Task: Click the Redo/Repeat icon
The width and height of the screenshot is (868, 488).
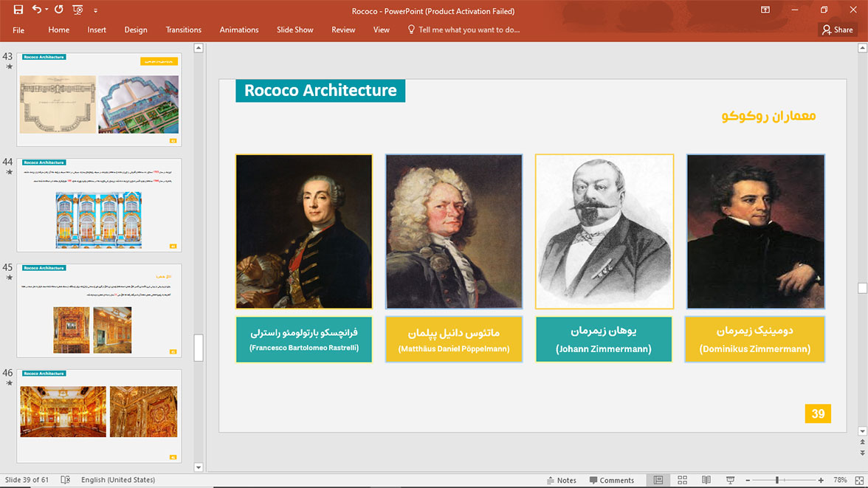Action: tap(59, 10)
